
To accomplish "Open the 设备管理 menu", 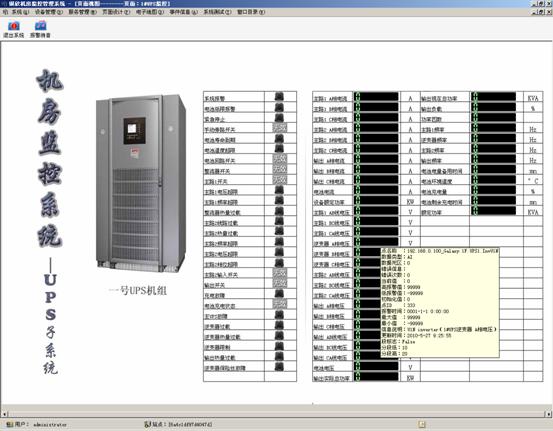I will pos(49,12).
